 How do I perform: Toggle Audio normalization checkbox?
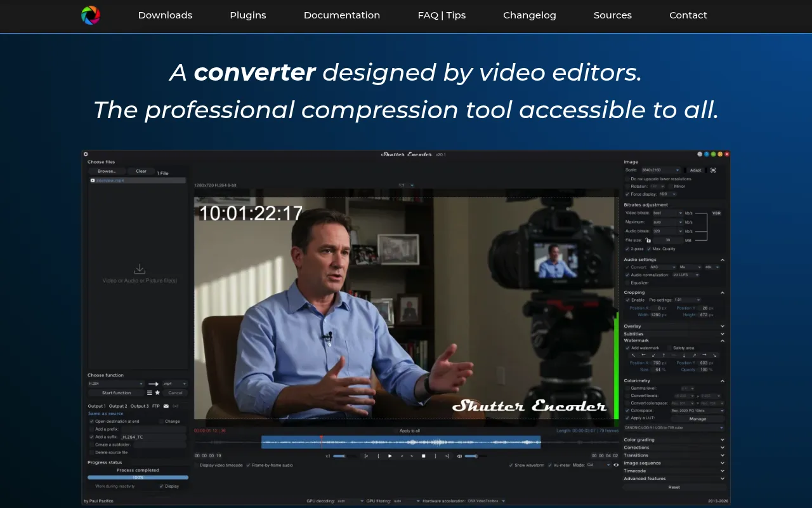click(x=627, y=275)
